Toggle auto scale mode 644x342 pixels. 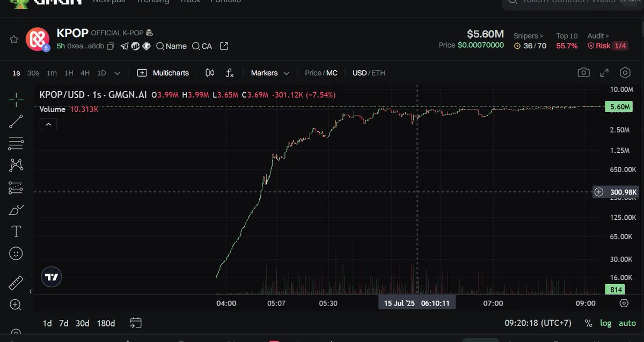click(627, 323)
